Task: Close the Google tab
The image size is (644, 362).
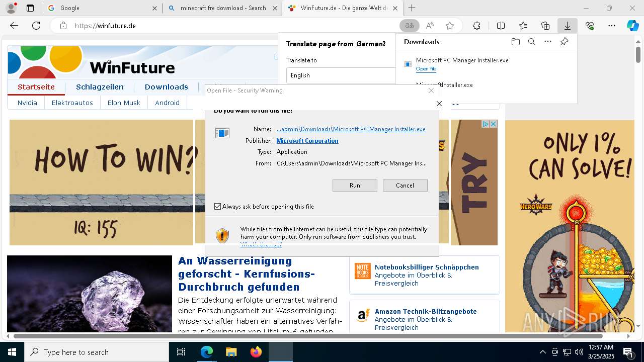Action: [154, 8]
